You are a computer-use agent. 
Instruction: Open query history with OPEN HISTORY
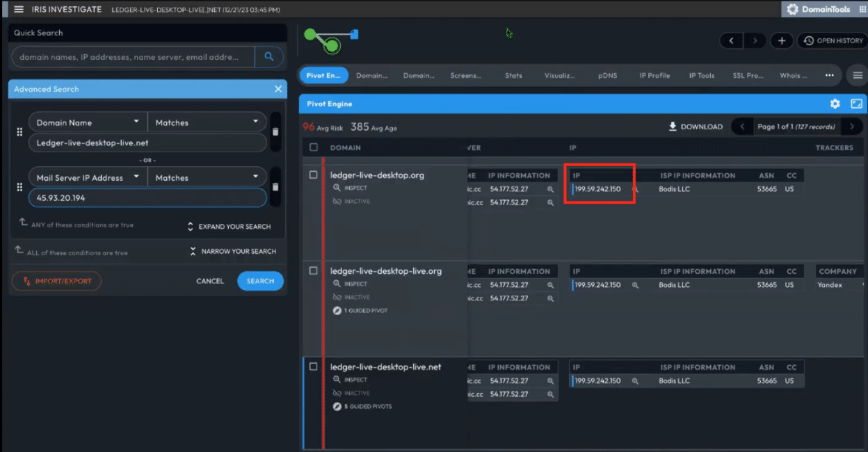(832, 40)
